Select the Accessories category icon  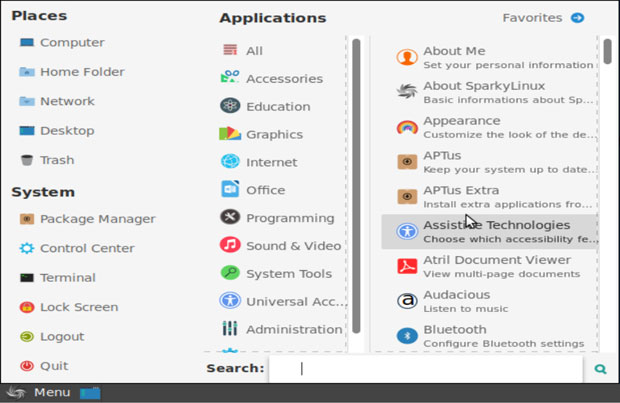tap(230, 77)
